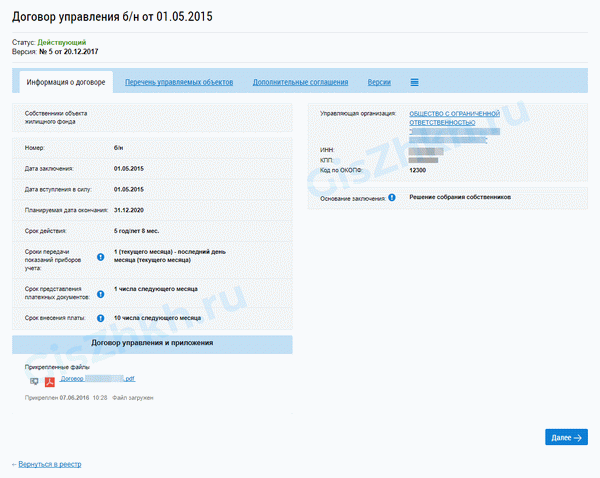Follow the Вернуться в реестр link
Viewport: 600px width, 478px height.
(x=48, y=464)
